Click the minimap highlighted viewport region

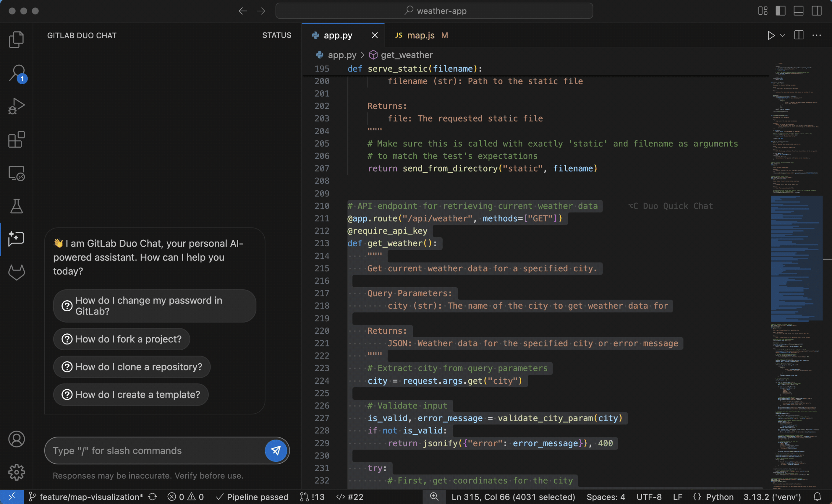pyautogui.click(x=796, y=258)
